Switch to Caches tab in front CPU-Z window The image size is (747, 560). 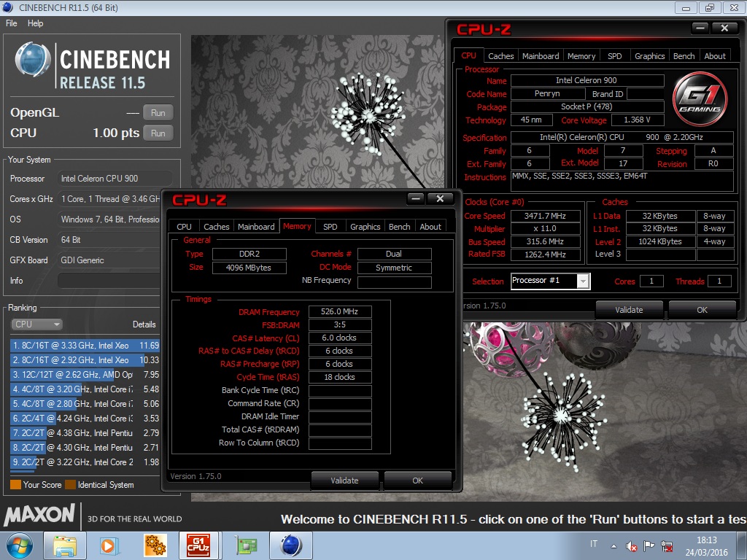click(x=216, y=227)
